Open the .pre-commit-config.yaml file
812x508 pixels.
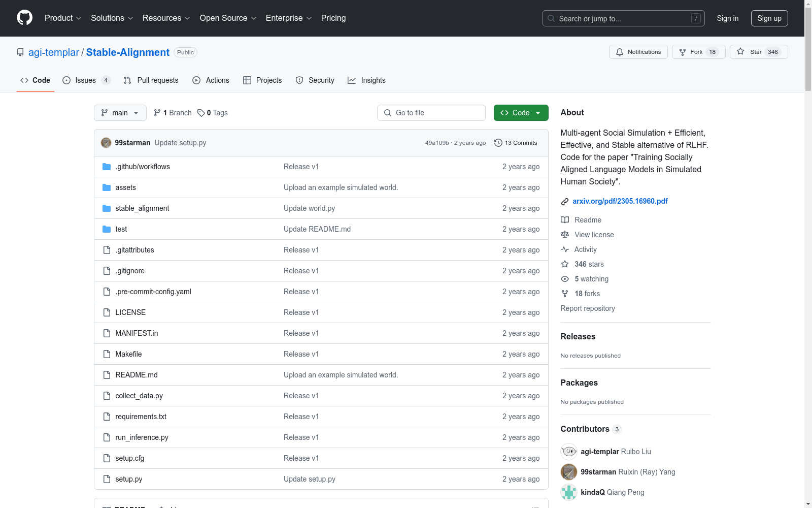point(153,292)
